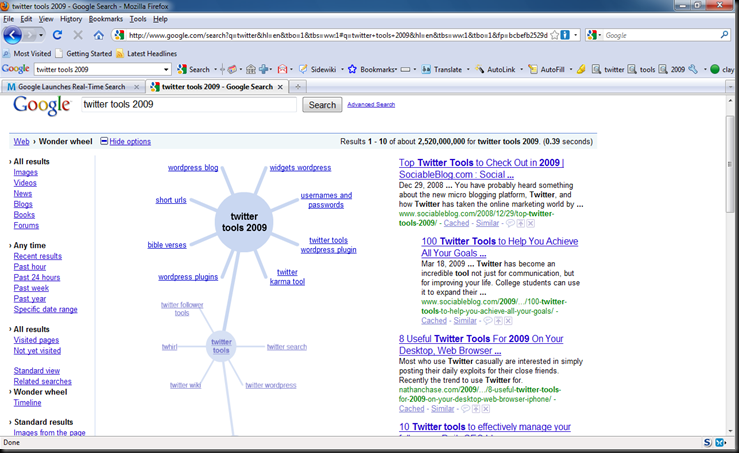The width and height of the screenshot is (739, 453).
Task: Expand the Translate dropdown arrow
Action: click(468, 69)
